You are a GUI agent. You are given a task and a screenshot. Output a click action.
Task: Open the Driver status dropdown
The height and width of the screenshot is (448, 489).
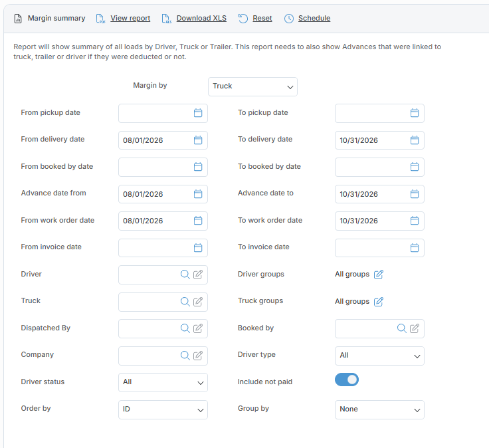(x=163, y=382)
